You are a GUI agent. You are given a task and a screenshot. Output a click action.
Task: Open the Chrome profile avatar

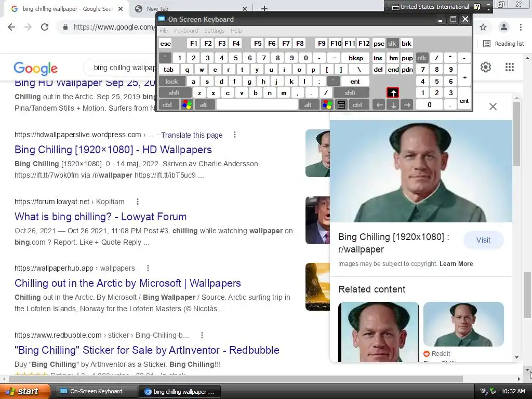tap(503, 27)
